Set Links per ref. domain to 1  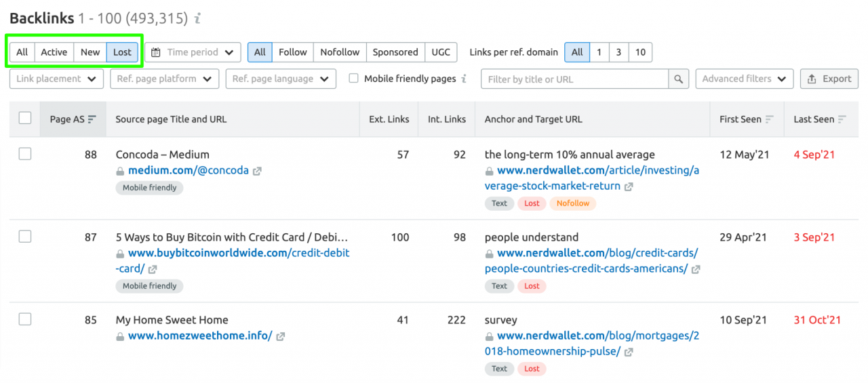[599, 52]
